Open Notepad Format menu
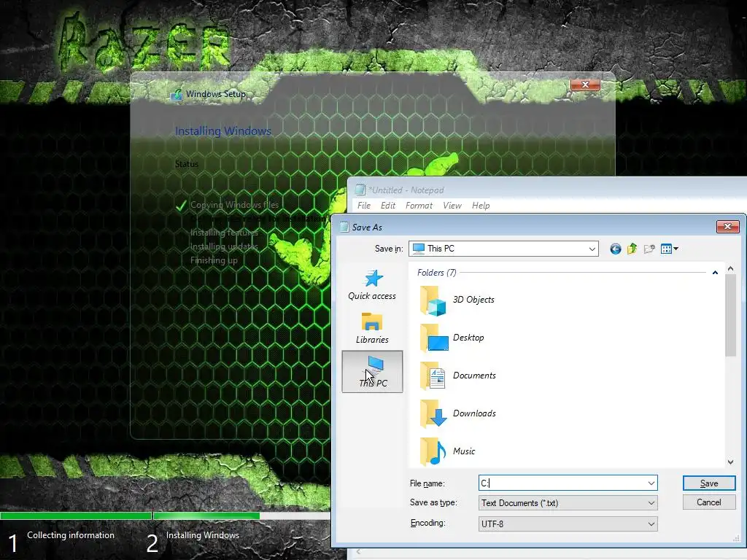This screenshot has height=560, width=747. pos(419,205)
